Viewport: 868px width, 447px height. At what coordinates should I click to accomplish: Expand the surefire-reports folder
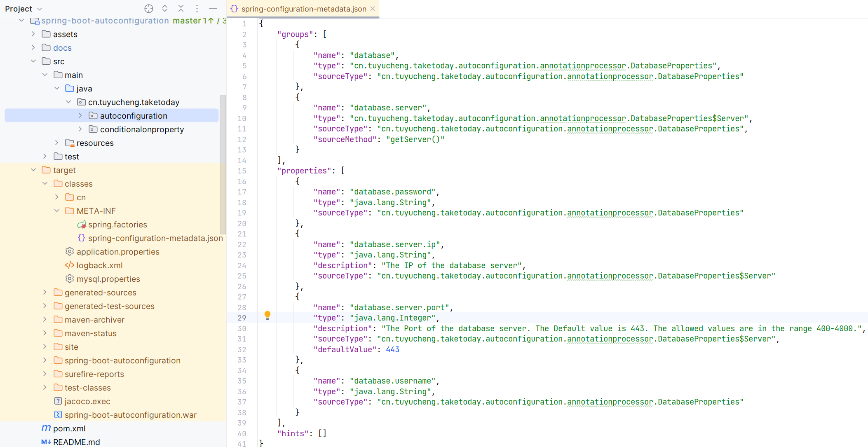[x=45, y=374]
